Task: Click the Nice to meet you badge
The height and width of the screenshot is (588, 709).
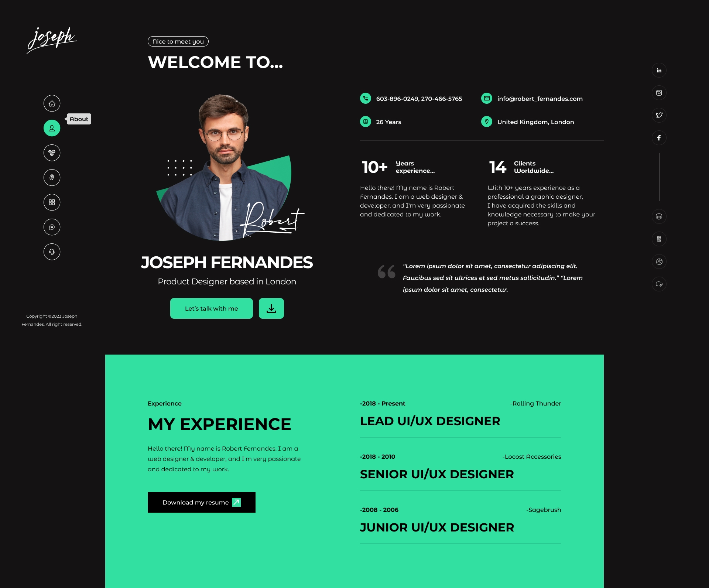Action: [x=178, y=41]
